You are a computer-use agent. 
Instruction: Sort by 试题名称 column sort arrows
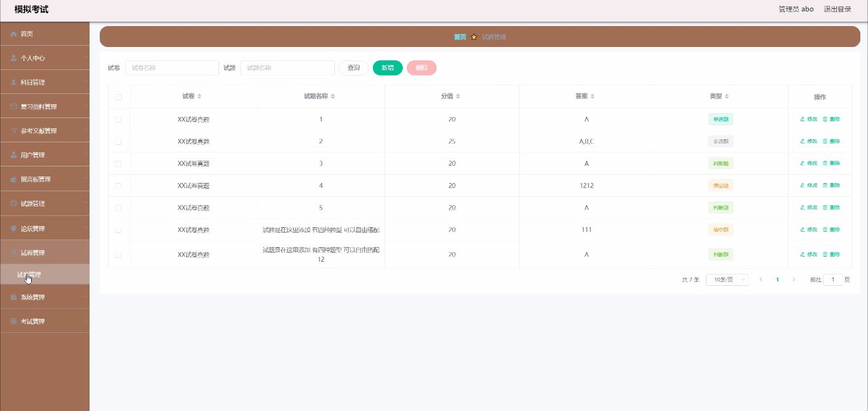coord(333,97)
